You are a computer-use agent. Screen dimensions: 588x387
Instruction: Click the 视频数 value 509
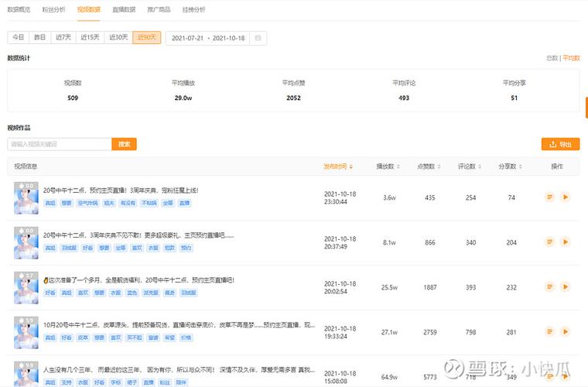(x=73, y=98)
